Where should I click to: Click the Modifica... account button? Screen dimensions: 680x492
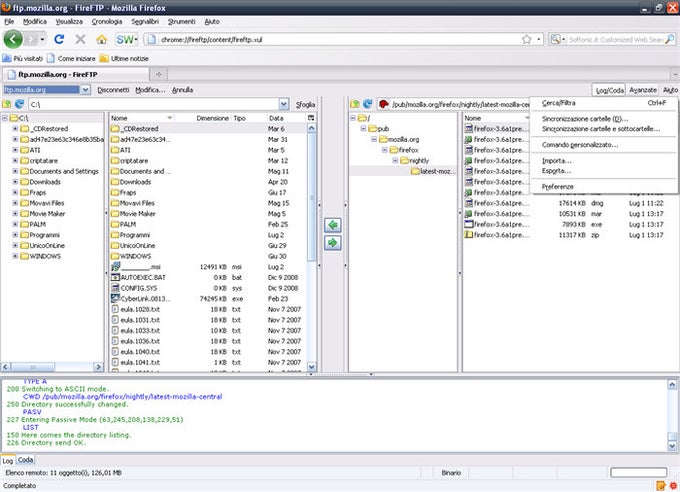[150, 90]
